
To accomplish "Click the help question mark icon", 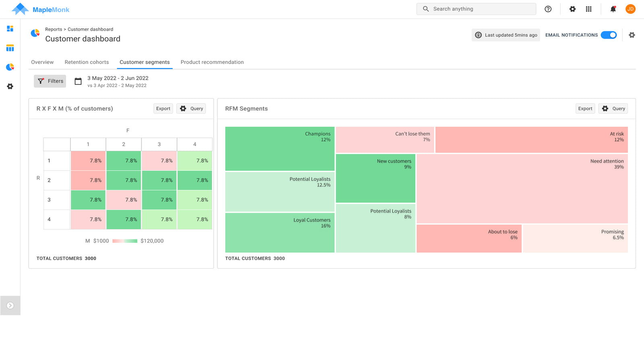I will point(548,9).
